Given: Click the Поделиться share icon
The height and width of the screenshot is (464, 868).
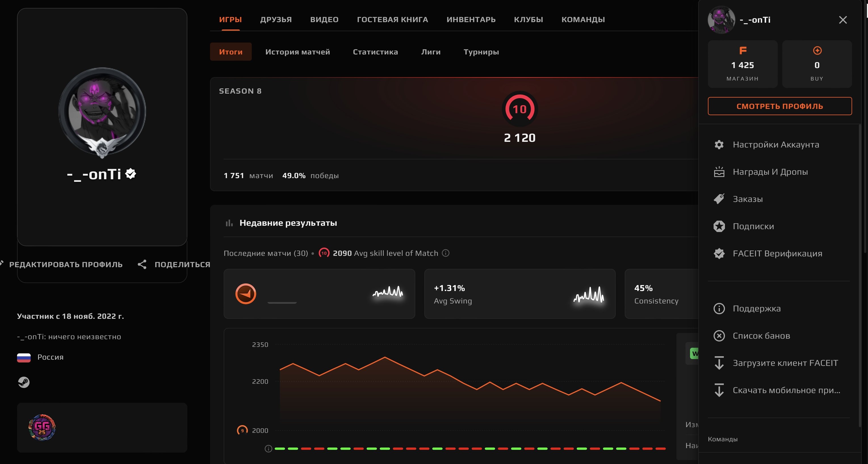Looking at the screenshot, I should click(x=142, y=264).
